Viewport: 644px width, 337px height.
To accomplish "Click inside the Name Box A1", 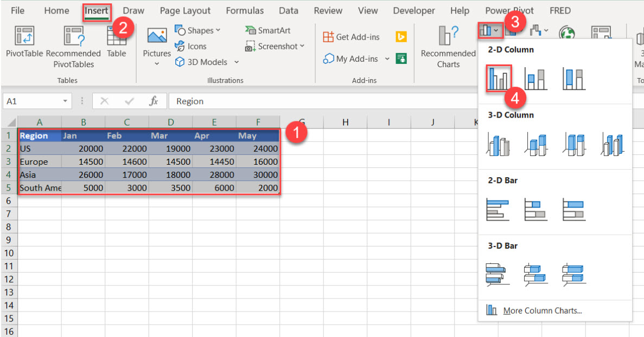I will (31, 101).
